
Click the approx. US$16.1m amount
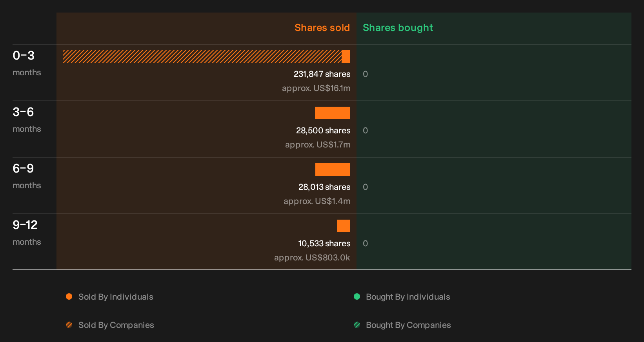(x=316, y=88)
